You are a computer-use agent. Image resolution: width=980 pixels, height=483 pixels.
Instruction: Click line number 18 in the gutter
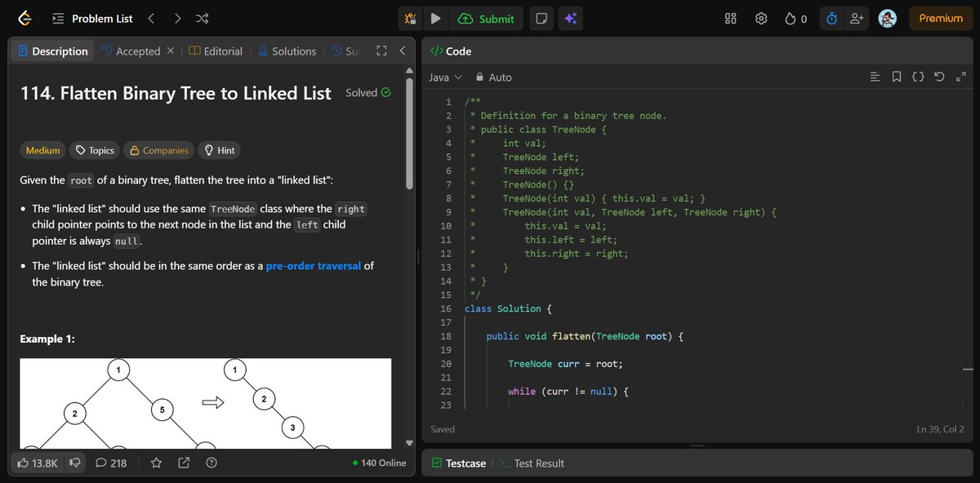tap(445, 336)
